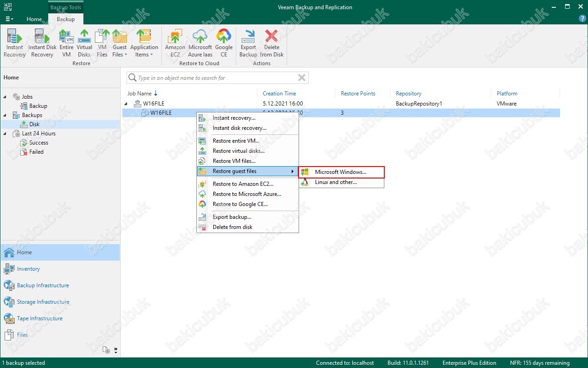
Task: Choose Restore virtual disks... menu entry
Action: [x=248, y=151]
